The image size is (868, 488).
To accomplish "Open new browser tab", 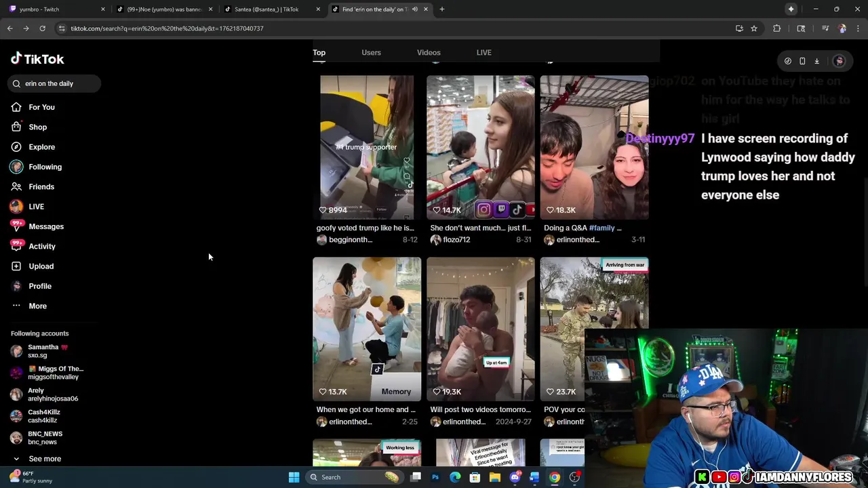I will (442, 9).
